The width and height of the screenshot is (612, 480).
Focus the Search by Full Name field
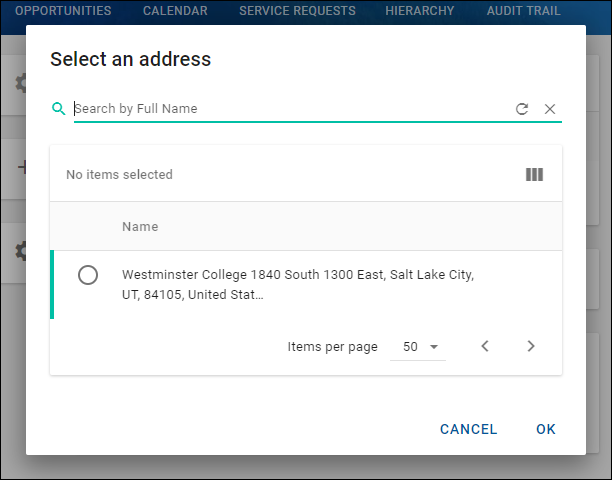(x=290, y=109)
